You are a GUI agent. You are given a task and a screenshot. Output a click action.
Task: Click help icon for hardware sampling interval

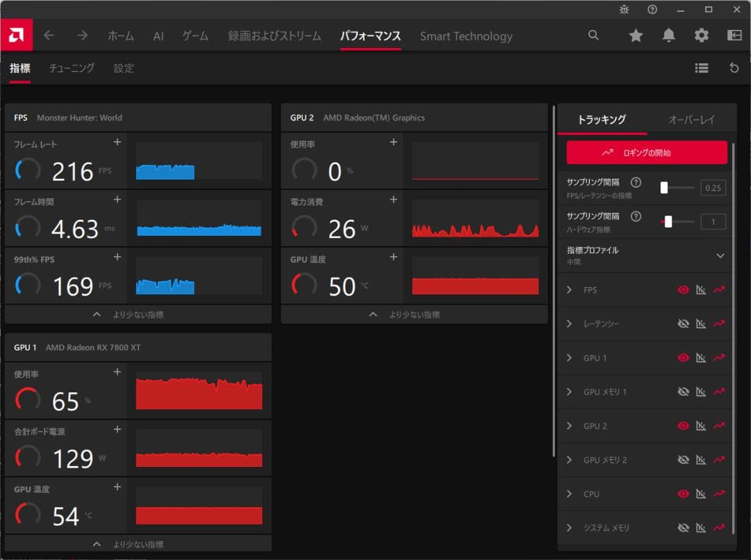(636, 216)
